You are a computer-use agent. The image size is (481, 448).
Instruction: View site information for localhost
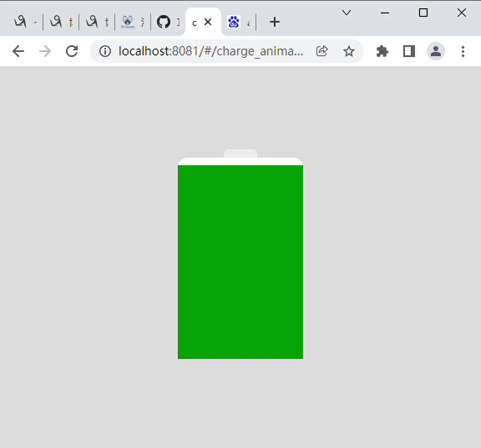pos(105,51)
